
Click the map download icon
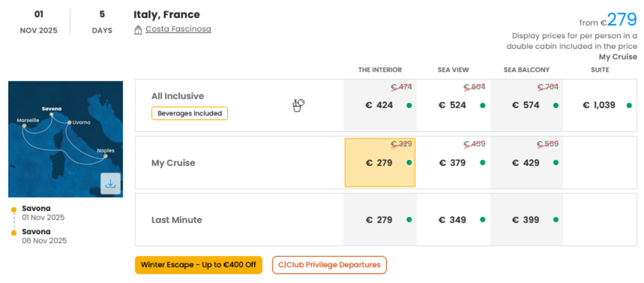tap(110, 183)
